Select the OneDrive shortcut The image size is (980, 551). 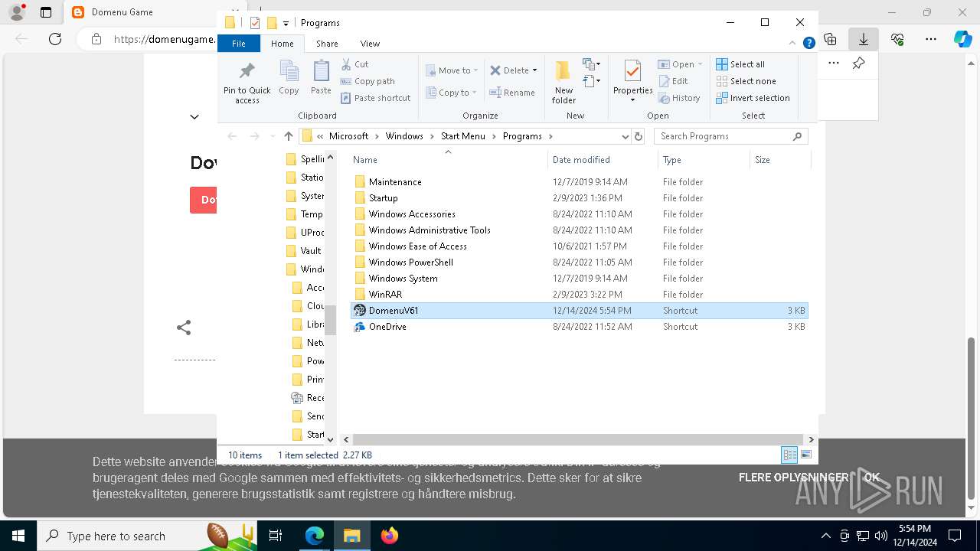[579, 327]
